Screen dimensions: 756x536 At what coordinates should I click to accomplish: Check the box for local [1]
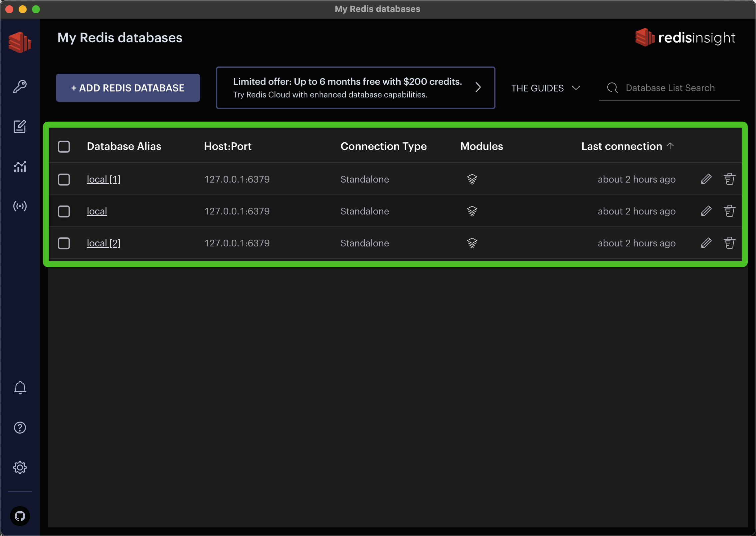64,180
